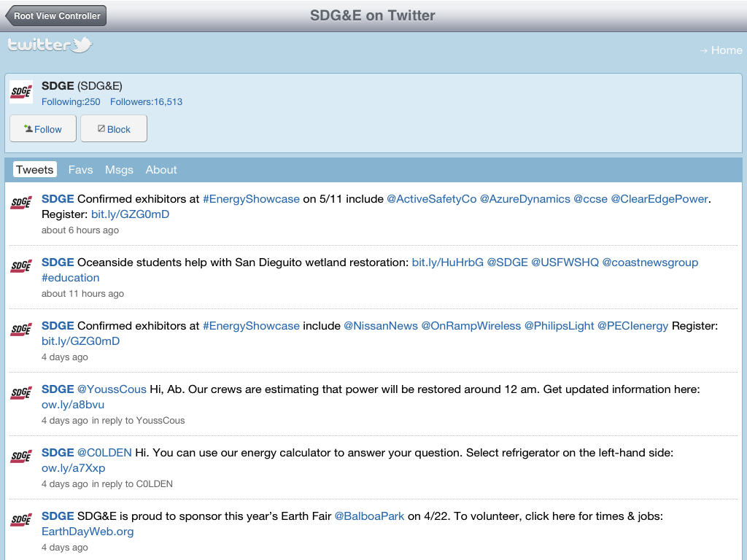Open the @NissanNews mention
This screenshot has width=747, height=560.
click(381, 326)
